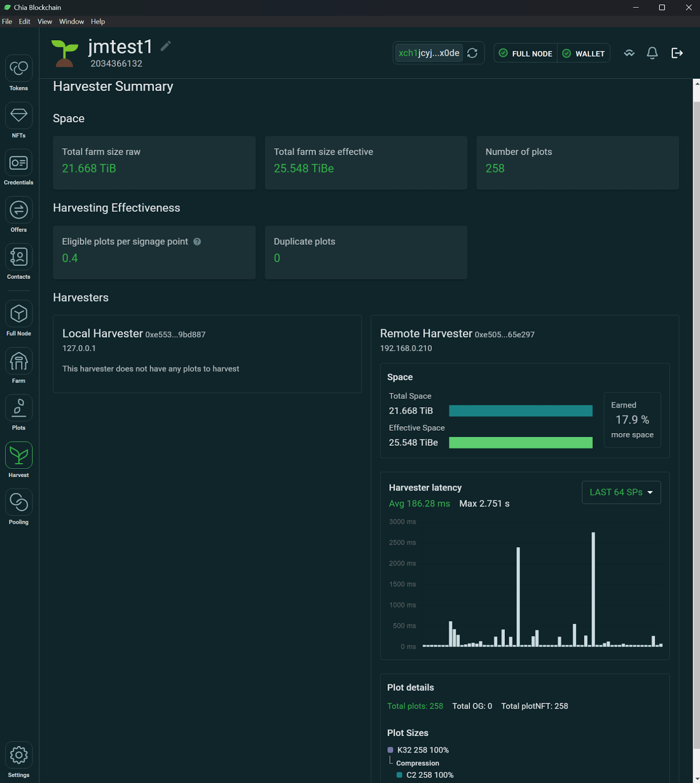Open the Farm section
The image size is (700, 783).
(x=19, y=362)
